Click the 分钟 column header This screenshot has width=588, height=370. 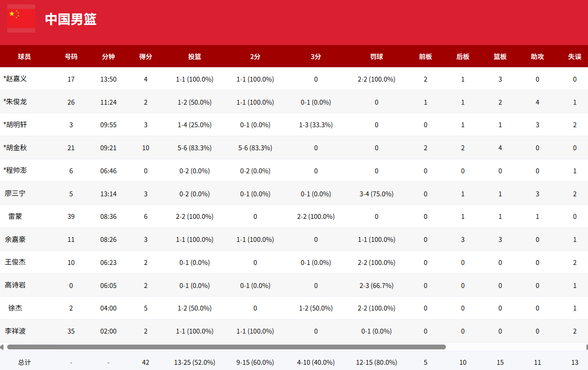(x=108, y=57)
